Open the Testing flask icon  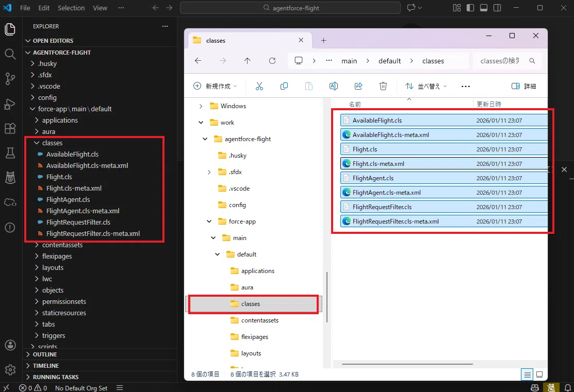(10, 153)
